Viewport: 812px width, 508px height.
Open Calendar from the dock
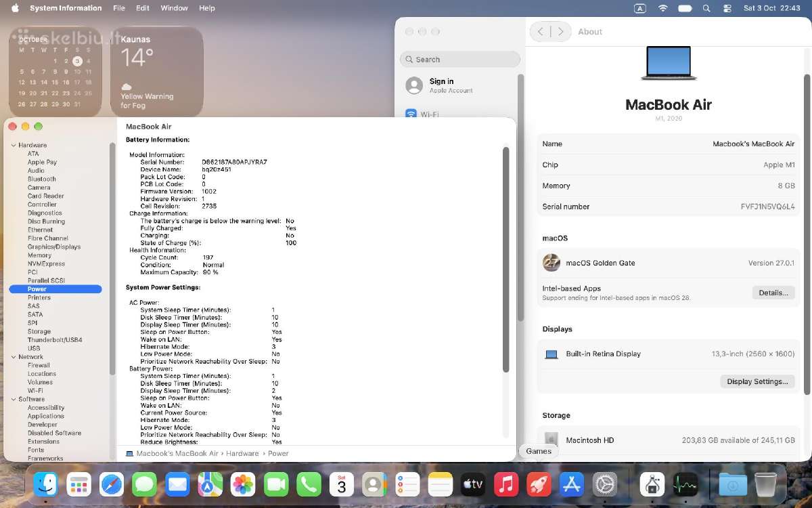pyautogui.click(x=341, y=484)
